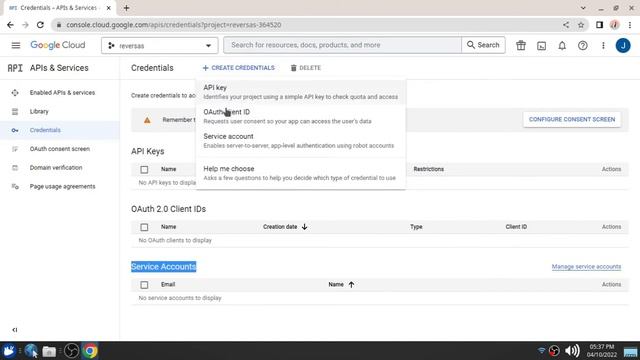Screen dimensions: 640x360
Task: Click the share page icon in the address bar
Action: pos(566,25)
